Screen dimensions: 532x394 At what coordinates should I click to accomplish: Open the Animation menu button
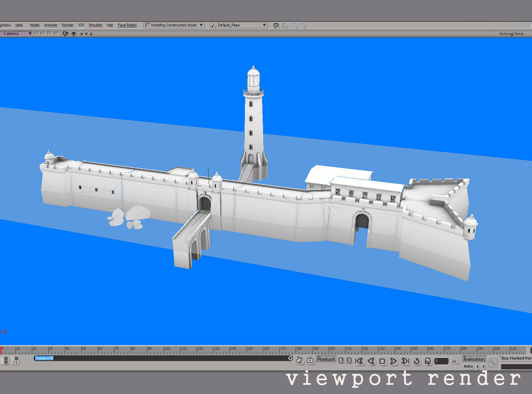[474, 359]
